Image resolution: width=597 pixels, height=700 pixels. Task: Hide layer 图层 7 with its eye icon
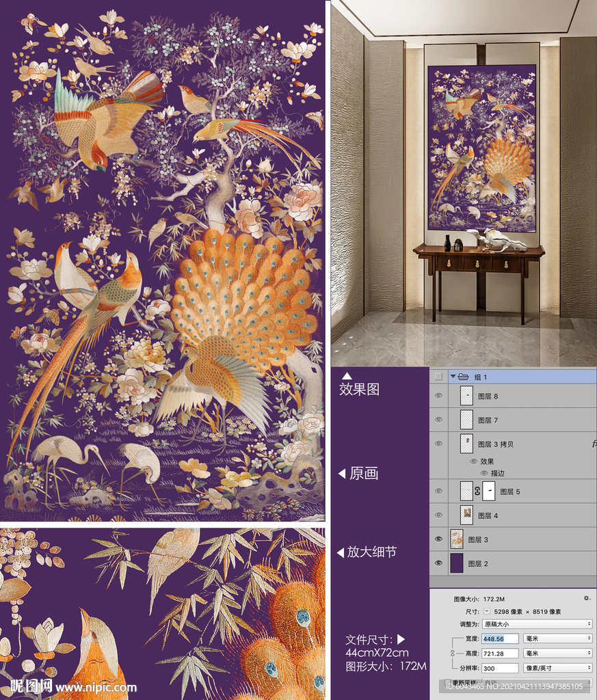pos(438,420)
